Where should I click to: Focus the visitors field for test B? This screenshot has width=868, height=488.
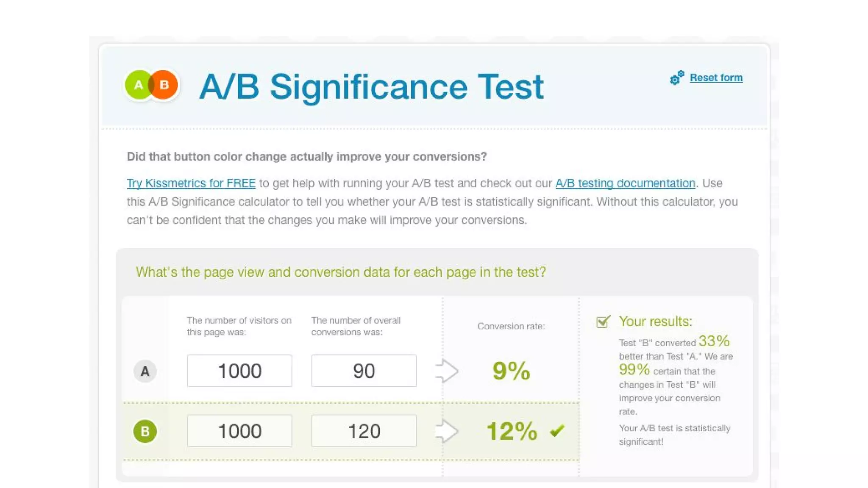tap(239, 431)
